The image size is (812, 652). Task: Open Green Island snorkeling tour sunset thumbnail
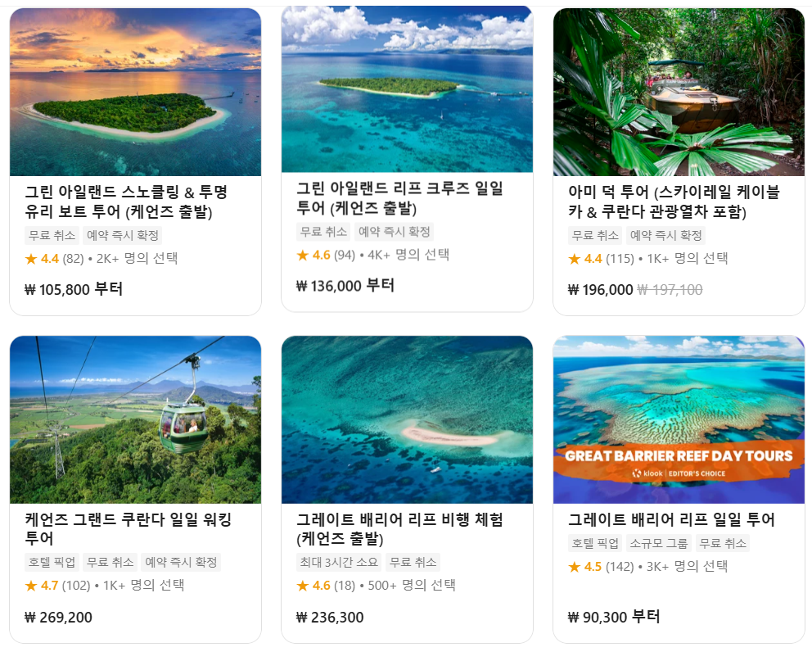click(135, 92)
